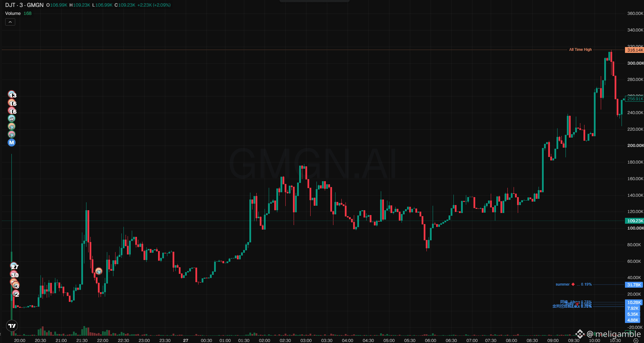The width and height of the screenshot is (644, 343).
Task: Click the 06:00 time axis label
Action: point(431,341)
